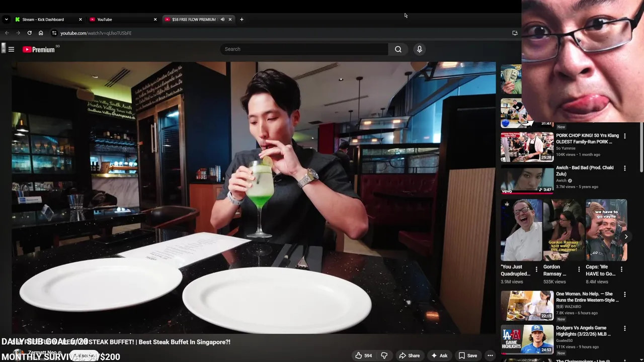Switch to the YouTube tab
This screenshot has width=644, height=362.
[x=123, y=20]
